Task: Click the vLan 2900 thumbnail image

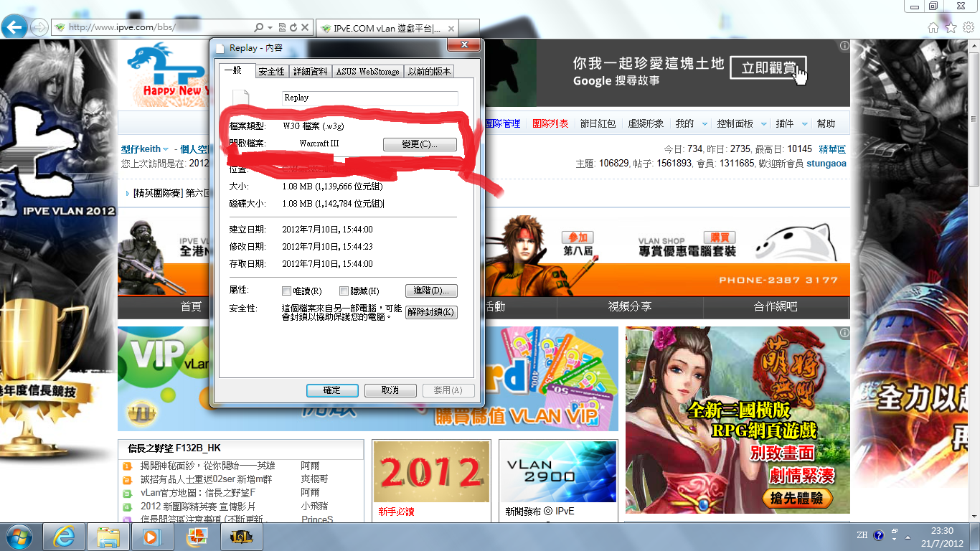Action: tap(559, 471)
